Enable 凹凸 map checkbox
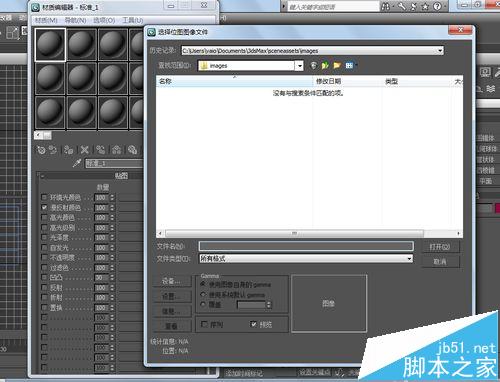Image resolution: width=500 pixels, height=382 pixels. (44, 277)
